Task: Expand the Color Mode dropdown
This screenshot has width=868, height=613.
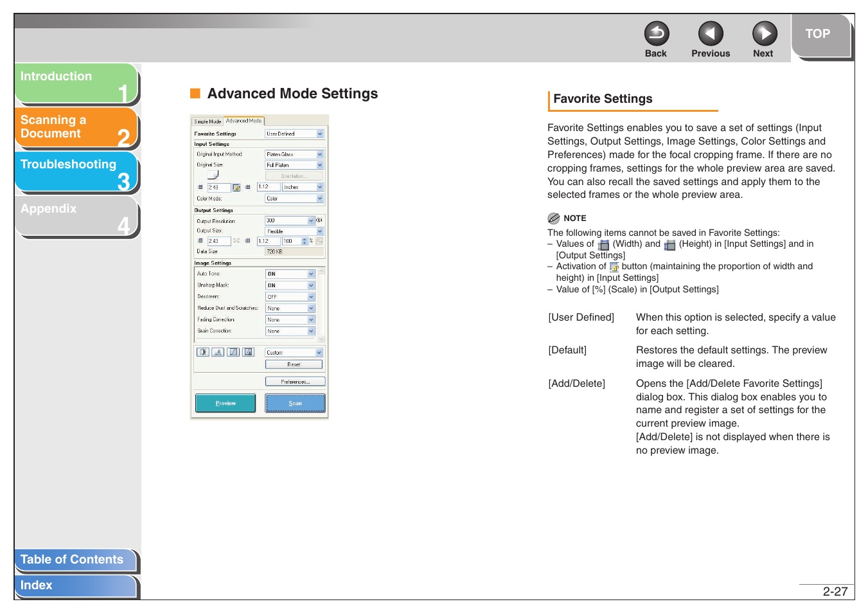Action: (x=294, y=199)
